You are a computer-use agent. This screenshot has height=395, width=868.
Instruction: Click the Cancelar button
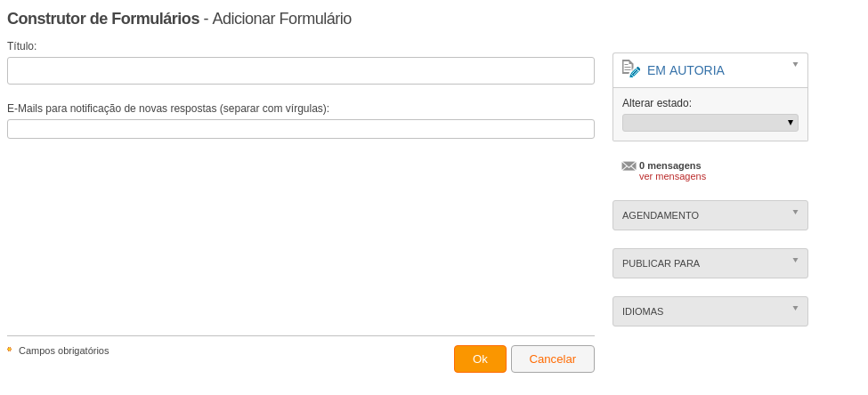[553, 359]
